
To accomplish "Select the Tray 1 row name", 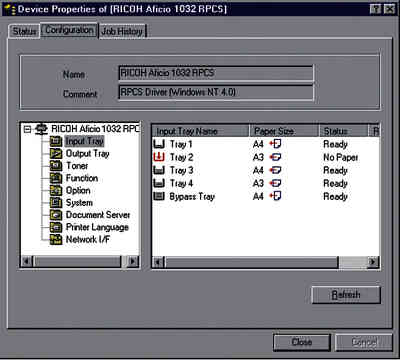I will click(x=181, y=144).
